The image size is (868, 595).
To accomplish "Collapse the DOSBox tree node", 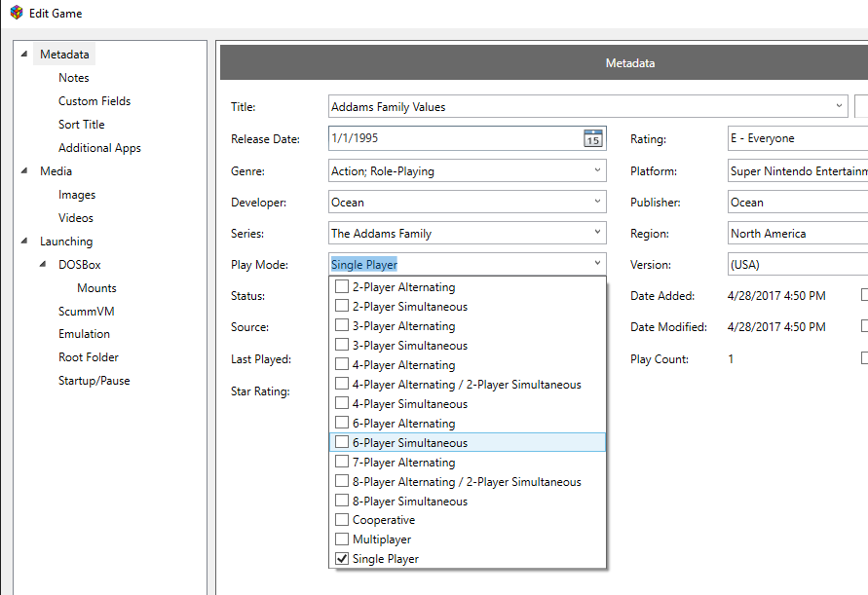I will coord(43,264).
